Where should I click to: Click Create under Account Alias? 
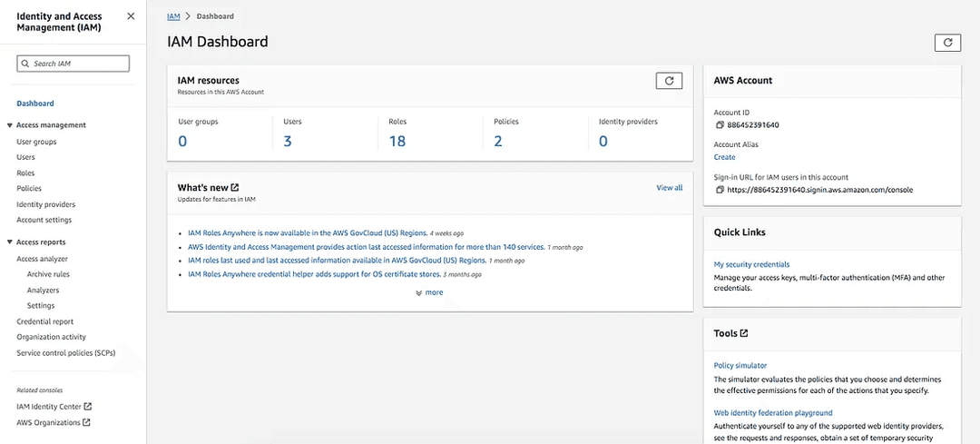[724, 158]
